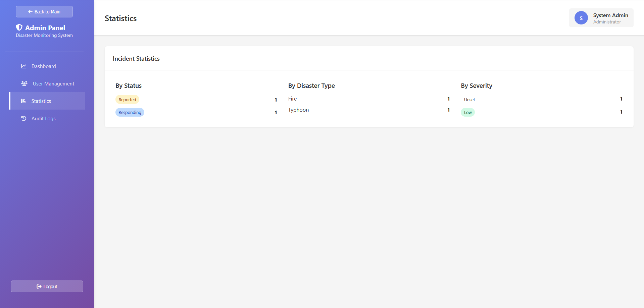Open Audit Logs in the sidebar
The height and width of the screenshot is (308, 644).
tap(47, 119)
